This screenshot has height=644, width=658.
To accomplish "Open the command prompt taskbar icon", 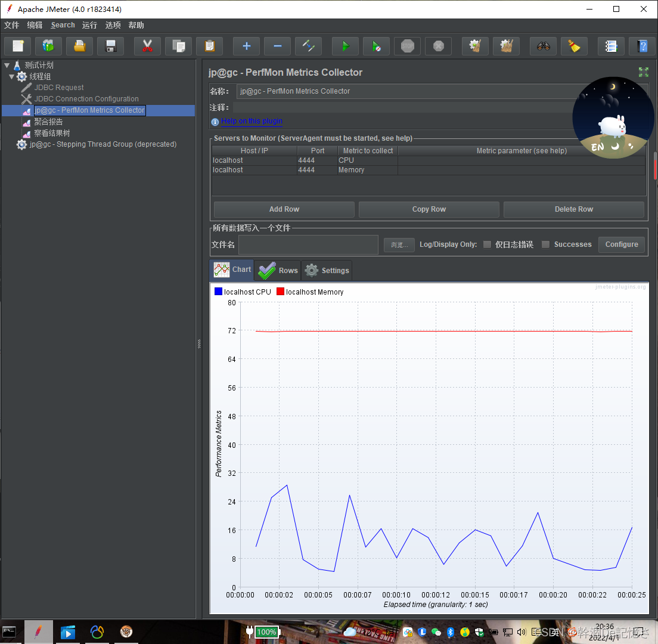I will (x=9, y=631).
